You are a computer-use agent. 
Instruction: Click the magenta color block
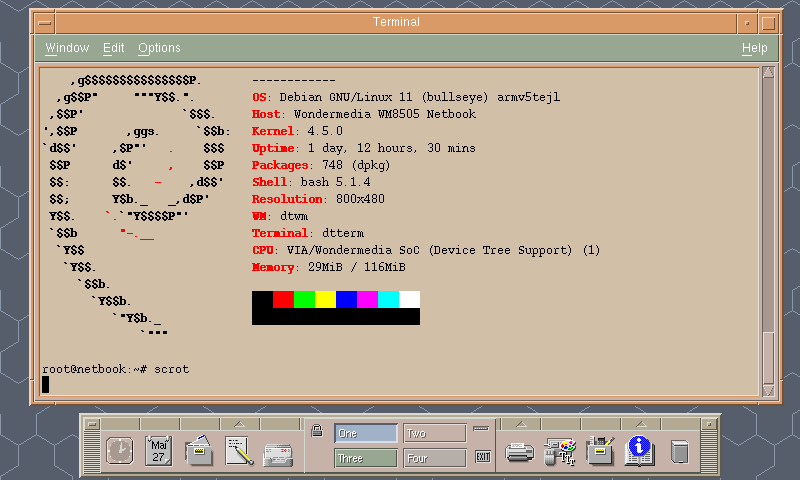367,299
